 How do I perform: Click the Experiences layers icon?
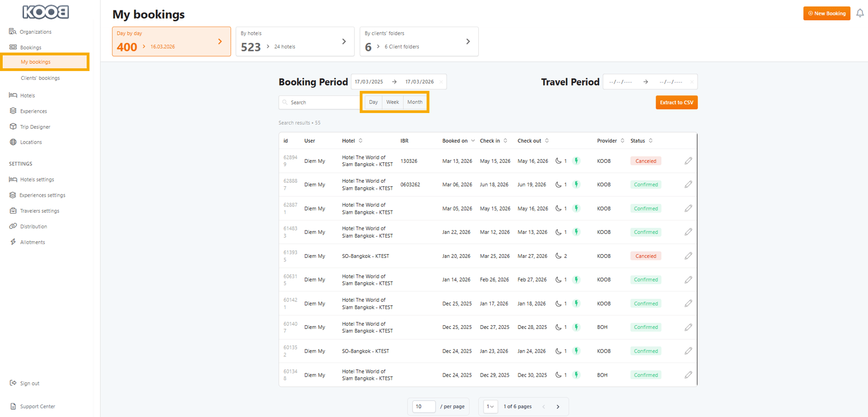click(13, 111)
